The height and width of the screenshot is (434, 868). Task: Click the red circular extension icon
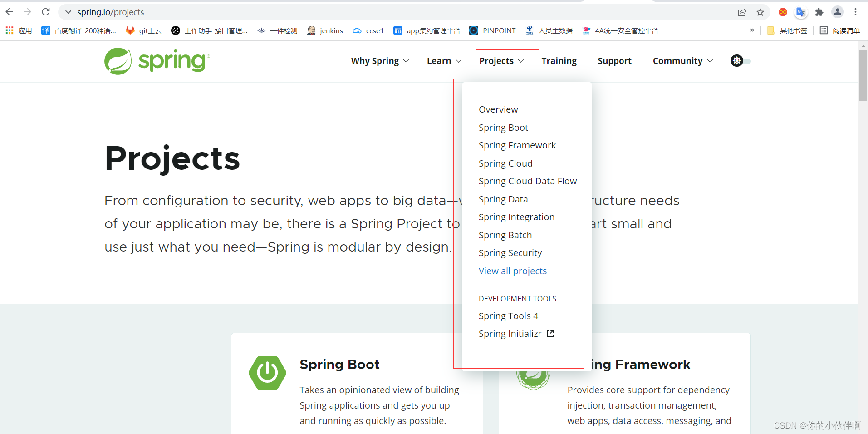tap(783, 12)
